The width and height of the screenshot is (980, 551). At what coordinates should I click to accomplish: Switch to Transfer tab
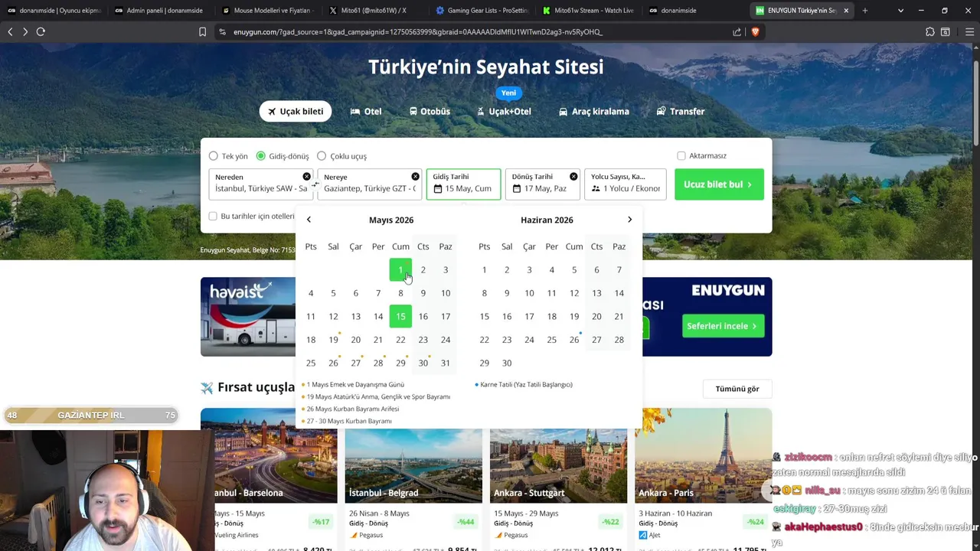coord(681,111)
